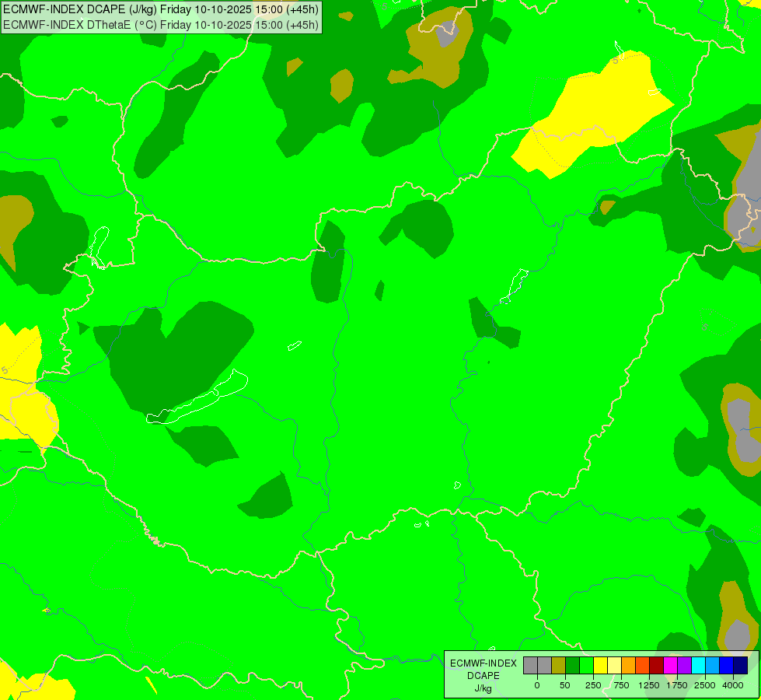761x700 pixels.
Task: Select the sky blue legend swatch
Action: pos(713,666)
